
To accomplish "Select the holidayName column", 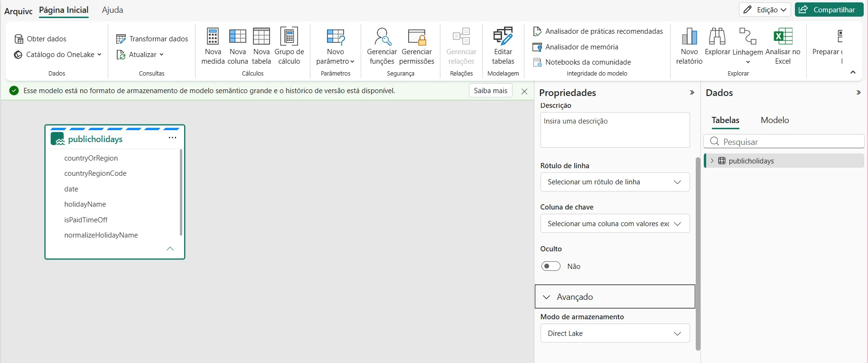I will [x=85, y=204].
